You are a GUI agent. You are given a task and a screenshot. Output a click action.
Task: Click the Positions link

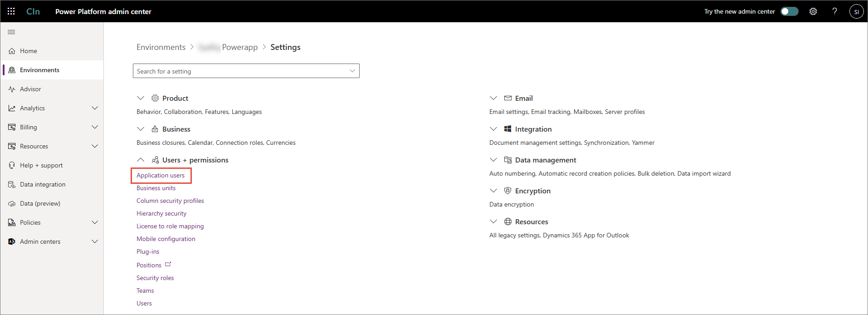click(149, 265)
